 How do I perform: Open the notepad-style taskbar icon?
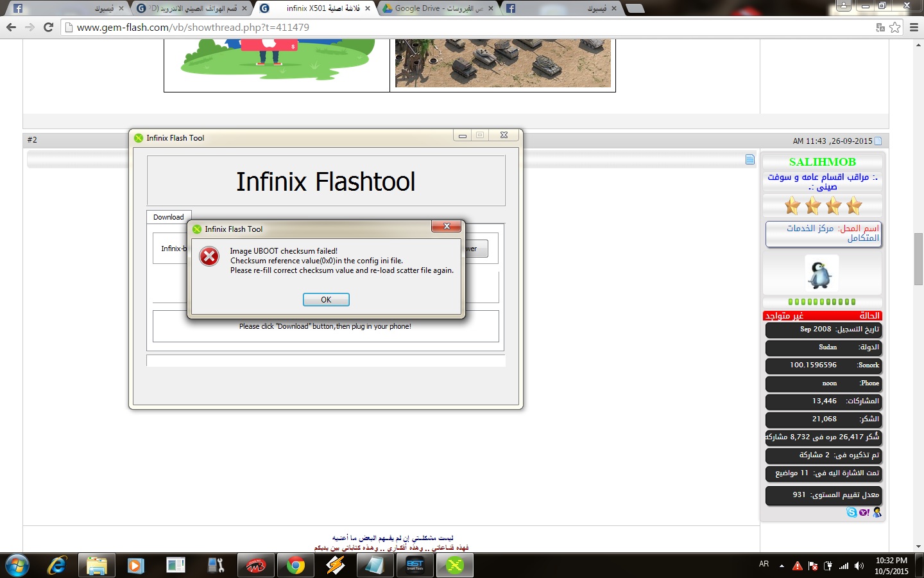click(375, 566)
